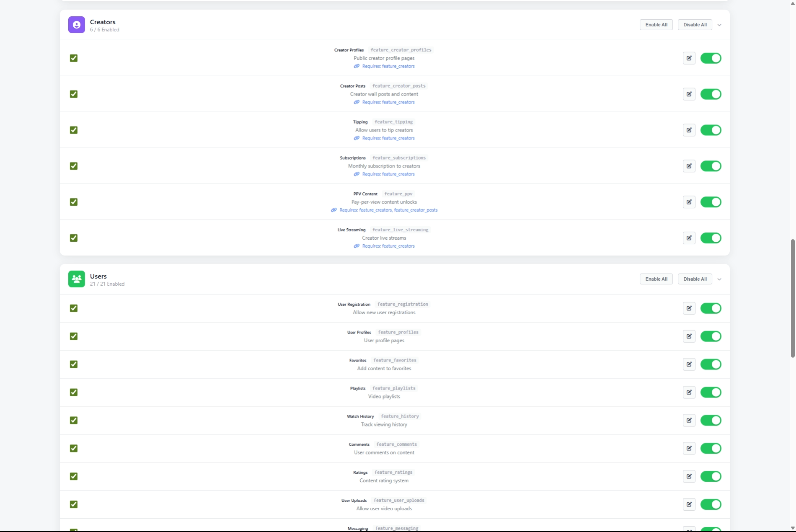The height and width of the screenshot is (532, 796).
Task: Disable the Subscriptions toggle switch
Action: [711, 166]
